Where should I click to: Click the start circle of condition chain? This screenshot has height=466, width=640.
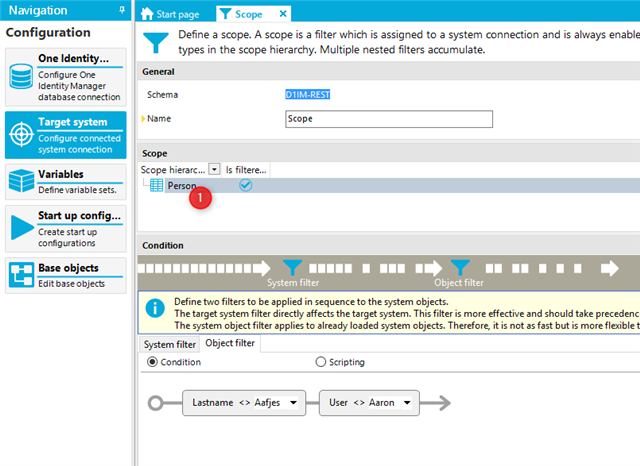[x=156, y=403]
